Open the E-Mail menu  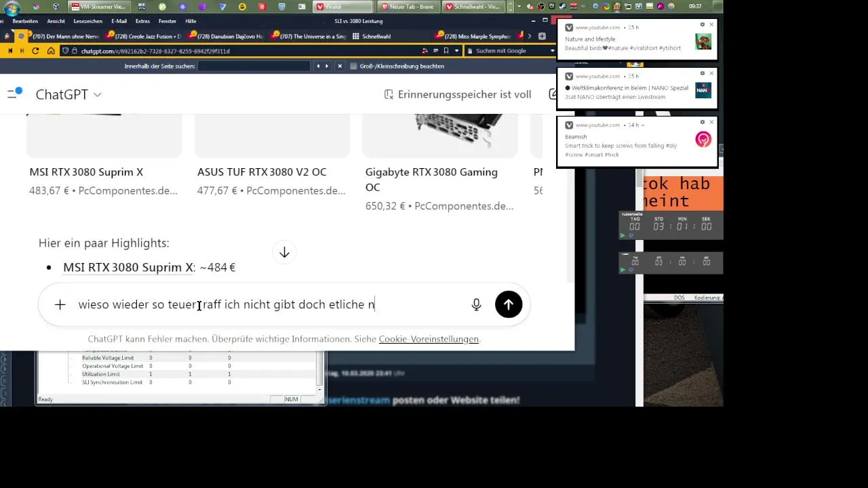click(x=119, y=21)
